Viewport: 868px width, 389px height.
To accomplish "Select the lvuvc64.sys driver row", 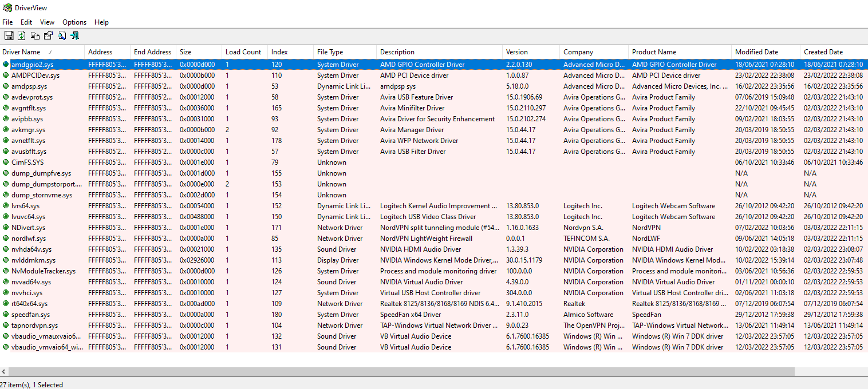I will 434,217.
